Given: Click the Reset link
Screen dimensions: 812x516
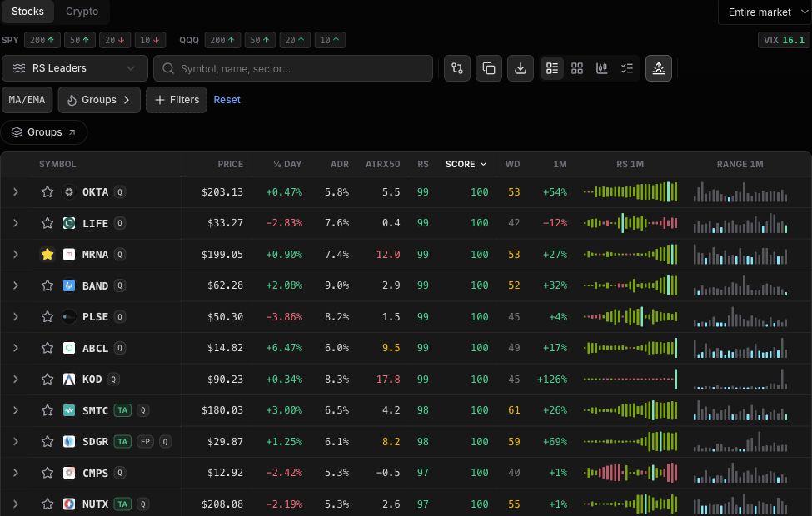Looking at the screenshot, I should click(x=227, y=100).
